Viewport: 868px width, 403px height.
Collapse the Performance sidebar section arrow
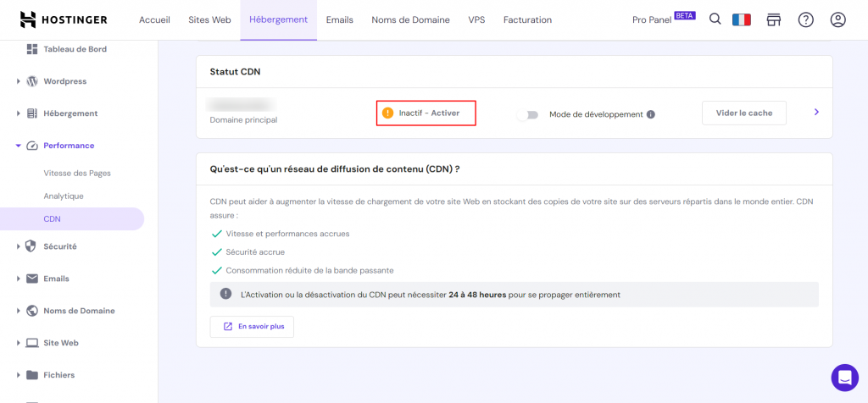[x=19, y=146]
